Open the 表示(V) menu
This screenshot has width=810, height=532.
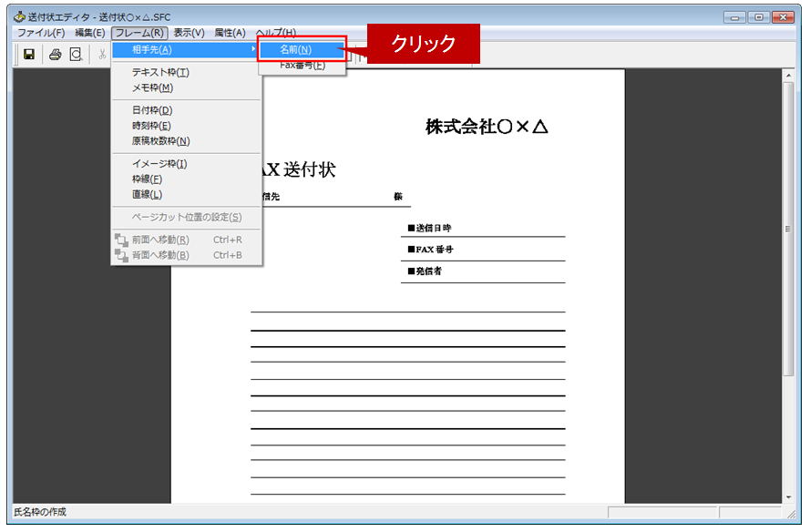point(190,33)
